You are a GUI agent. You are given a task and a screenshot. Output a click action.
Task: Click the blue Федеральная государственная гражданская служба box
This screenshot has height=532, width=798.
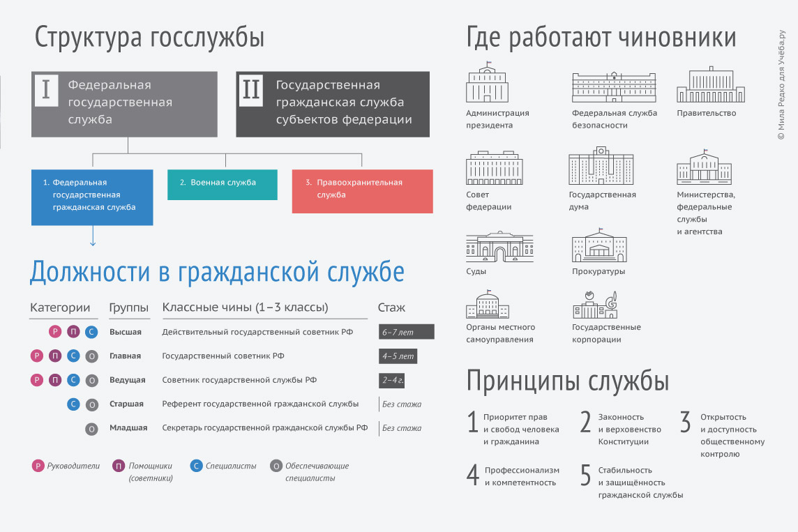pyautogui.click(x=92, y=197)
